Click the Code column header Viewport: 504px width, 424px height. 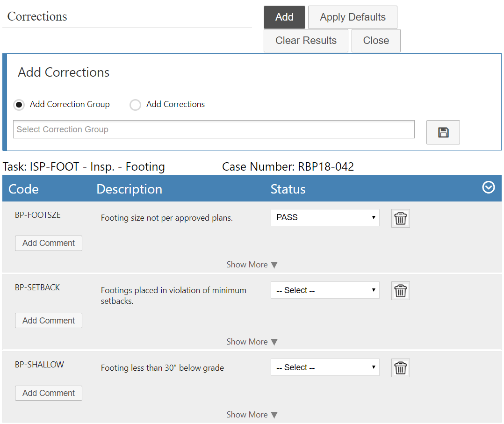click(23, 189)
